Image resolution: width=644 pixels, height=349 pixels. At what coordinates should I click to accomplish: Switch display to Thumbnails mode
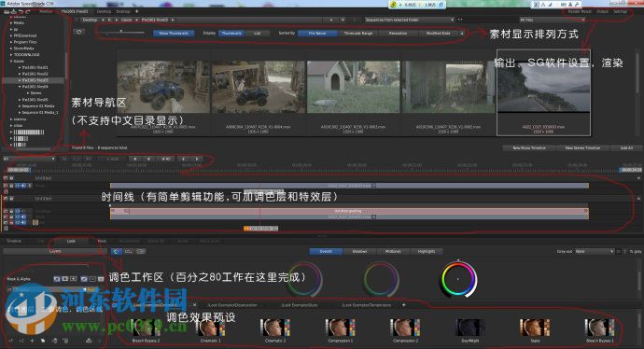click(231, 34)
